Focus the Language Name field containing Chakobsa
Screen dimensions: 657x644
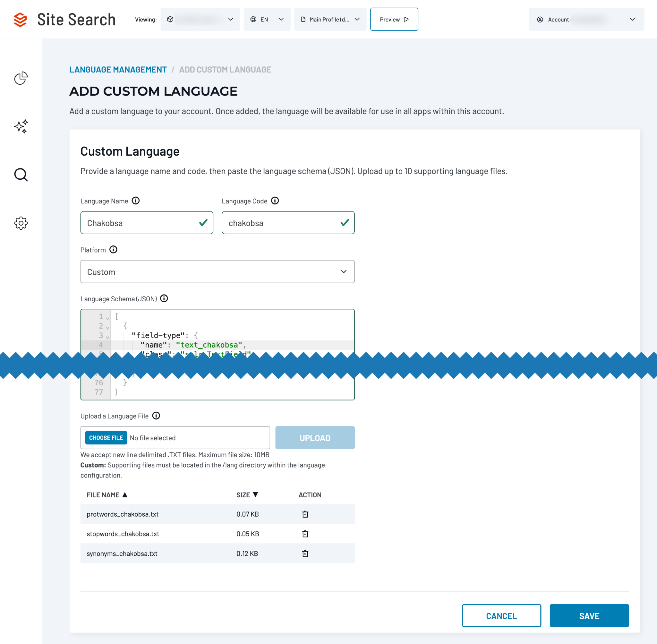[x=147, y=223]
